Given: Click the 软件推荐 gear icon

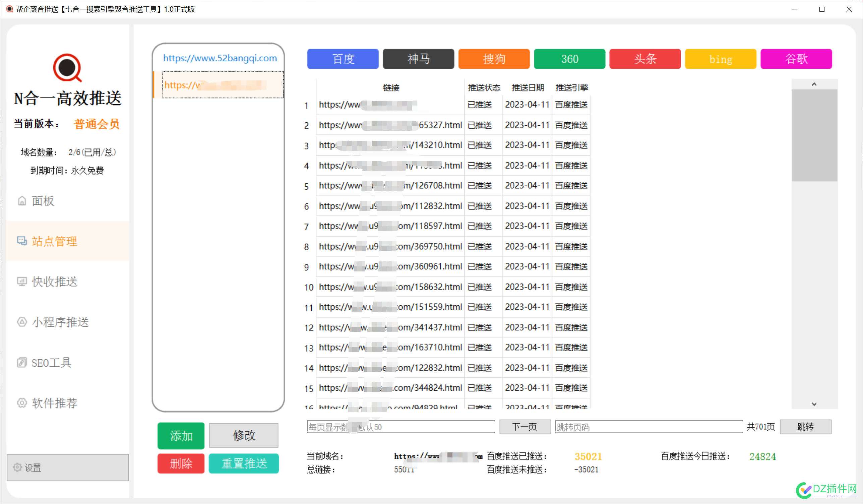Looking at the screenshot, I should (22, 403).
